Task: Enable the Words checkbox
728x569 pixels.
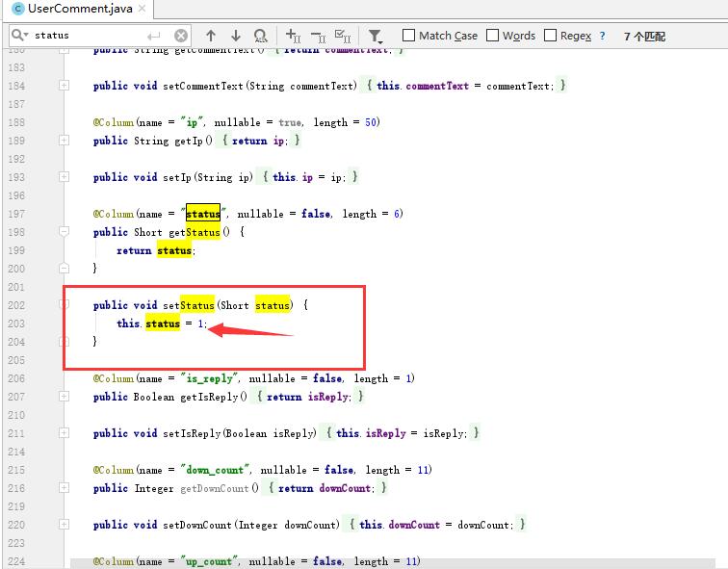Action: (493, 36)
